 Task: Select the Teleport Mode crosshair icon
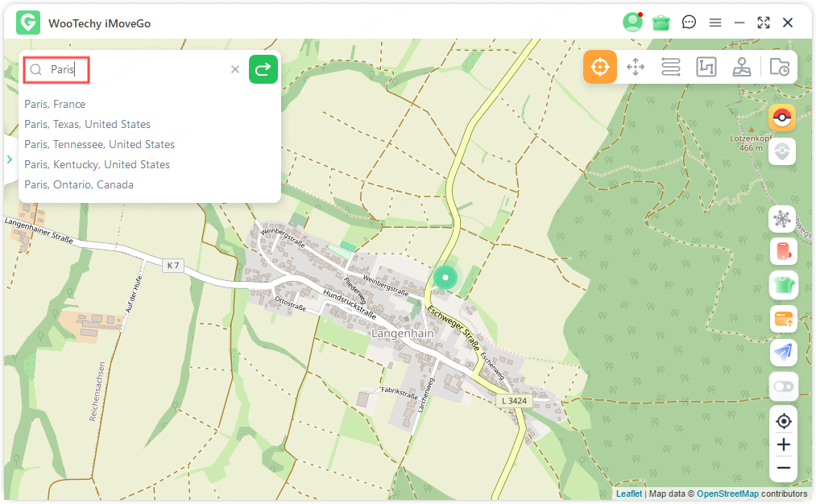[x=600, y=67]
